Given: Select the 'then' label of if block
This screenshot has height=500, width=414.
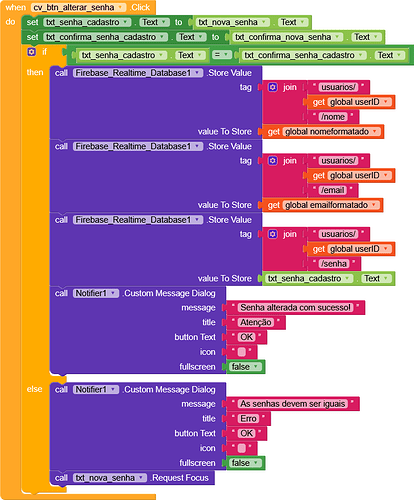Looking at the screenshot, I should click(35, 72).
